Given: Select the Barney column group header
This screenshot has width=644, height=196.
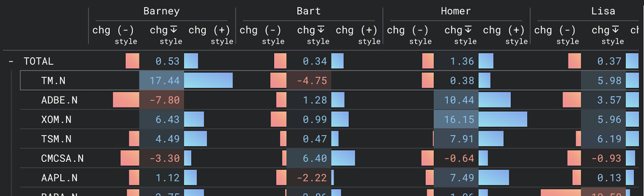Looking at the screenshot, I should click(x=162, y=11).
